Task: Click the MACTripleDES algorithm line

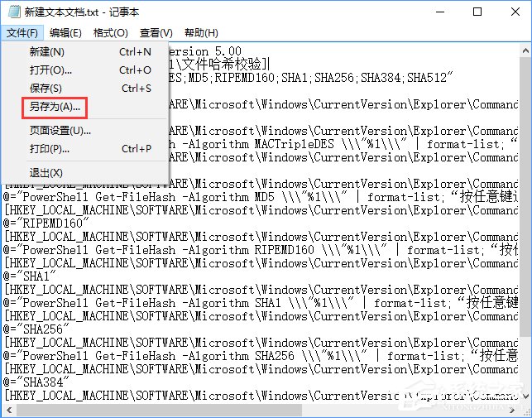Action: [343, 144]
